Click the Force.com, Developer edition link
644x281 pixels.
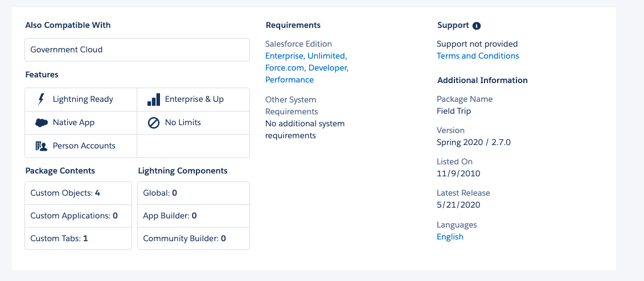pyautogui.click(x=306, y=68)
